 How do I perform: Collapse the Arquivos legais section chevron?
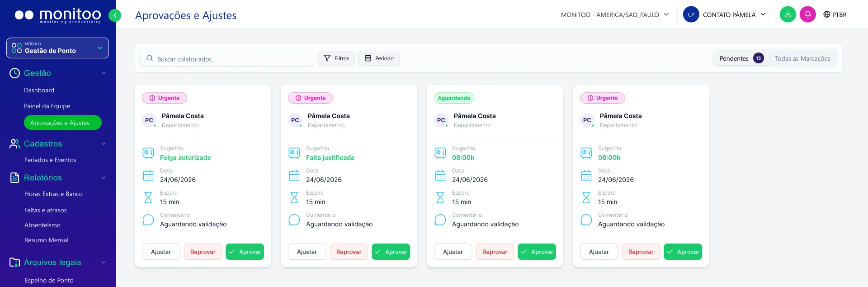coord(104,263)
